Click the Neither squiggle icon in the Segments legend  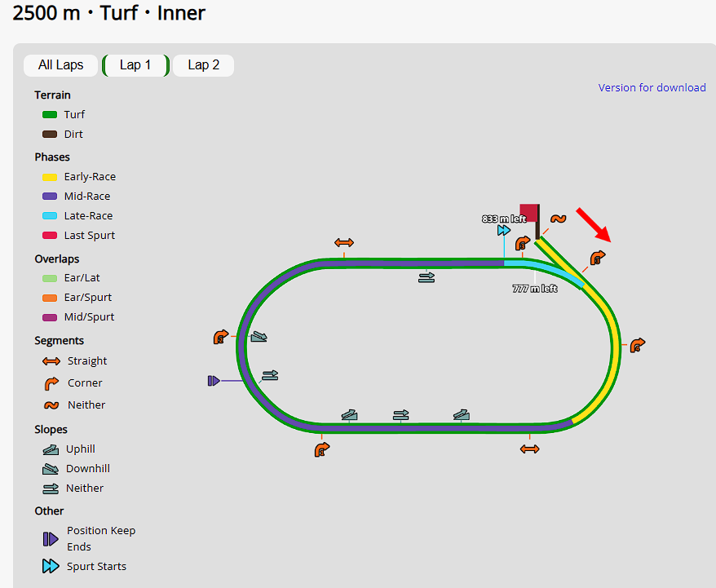(x=51, y=405)
